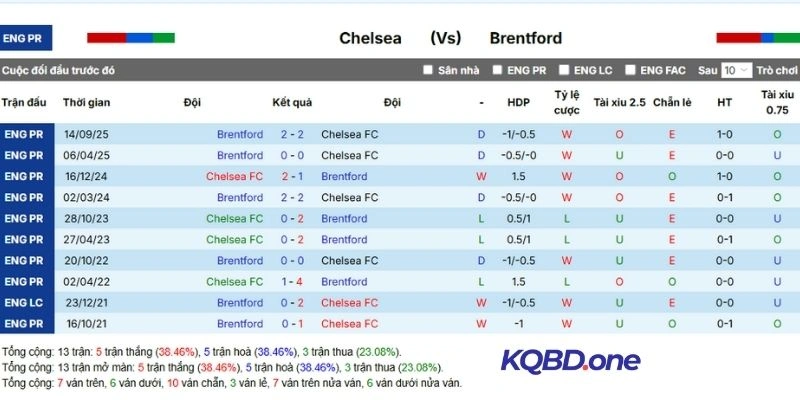Click the ENG LC league badge in table
This screenshot has height=400, width=800.
tap(23, 302)
